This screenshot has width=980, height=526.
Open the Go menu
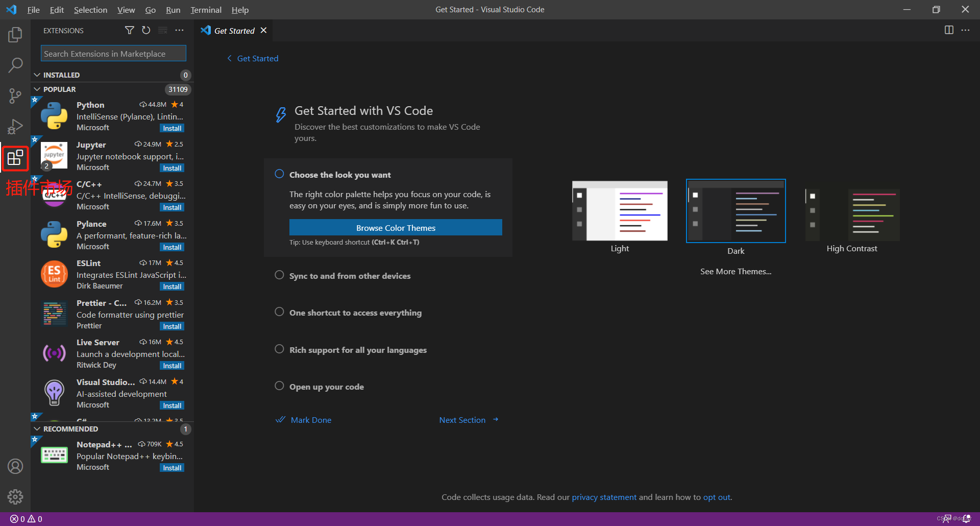151,10
